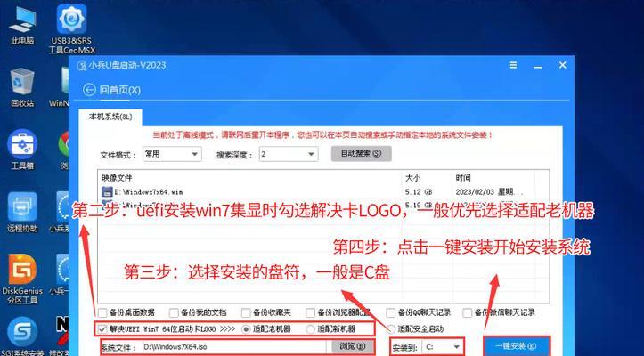This screenshot has width=644, height=356.
Task: Open the SGI系统安装 desktop icon
Action: tap(22, 336)
